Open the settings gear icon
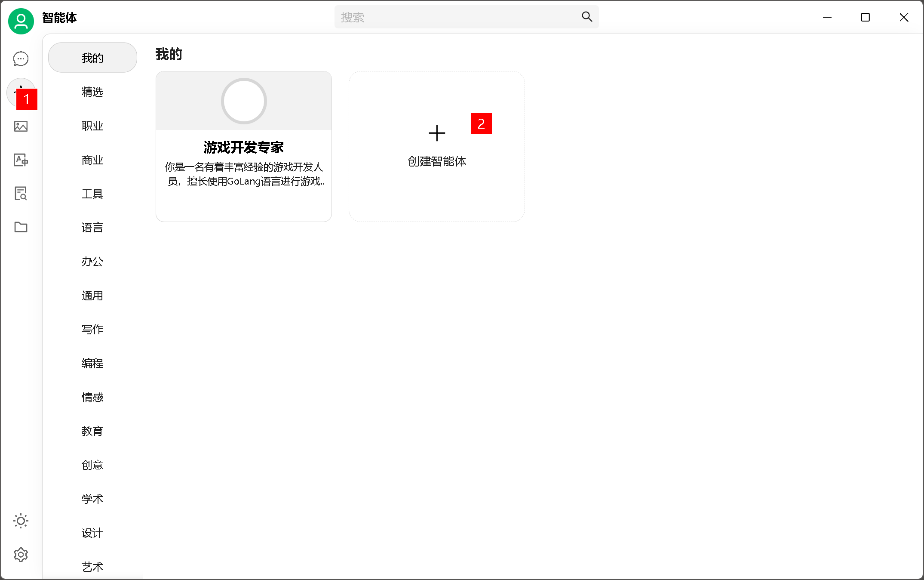 pos(21,555)
